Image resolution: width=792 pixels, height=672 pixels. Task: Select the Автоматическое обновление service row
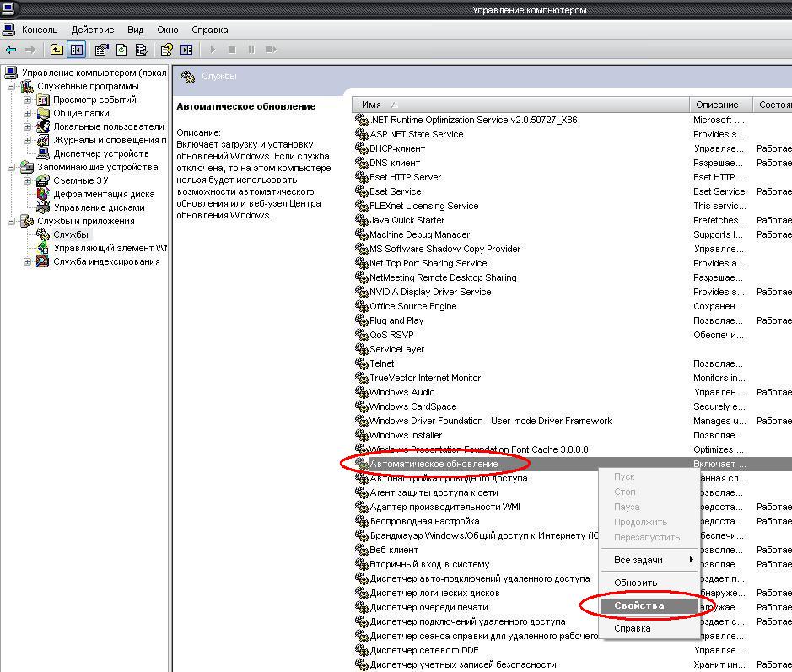coord(572,464)
